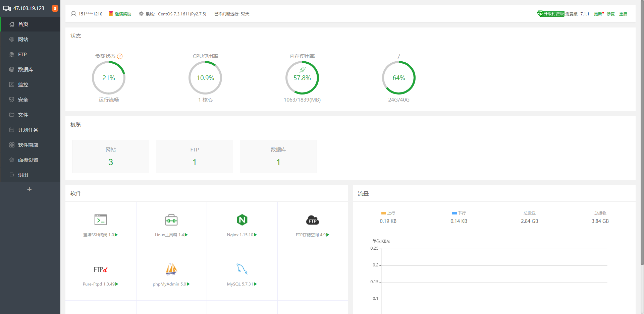Click the server IP 47.103.19.123

click(x=29, y=8)
